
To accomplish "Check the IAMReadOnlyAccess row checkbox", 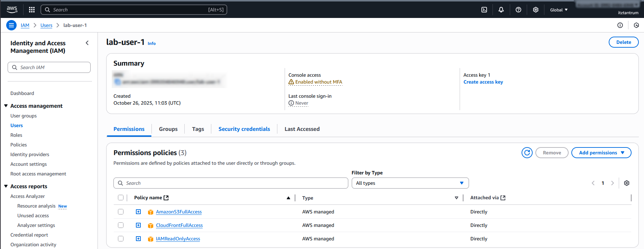I will [121, 239].
